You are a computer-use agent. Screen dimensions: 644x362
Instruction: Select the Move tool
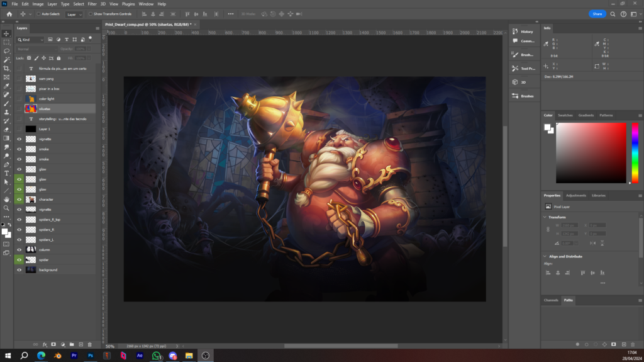pos(6,33)
